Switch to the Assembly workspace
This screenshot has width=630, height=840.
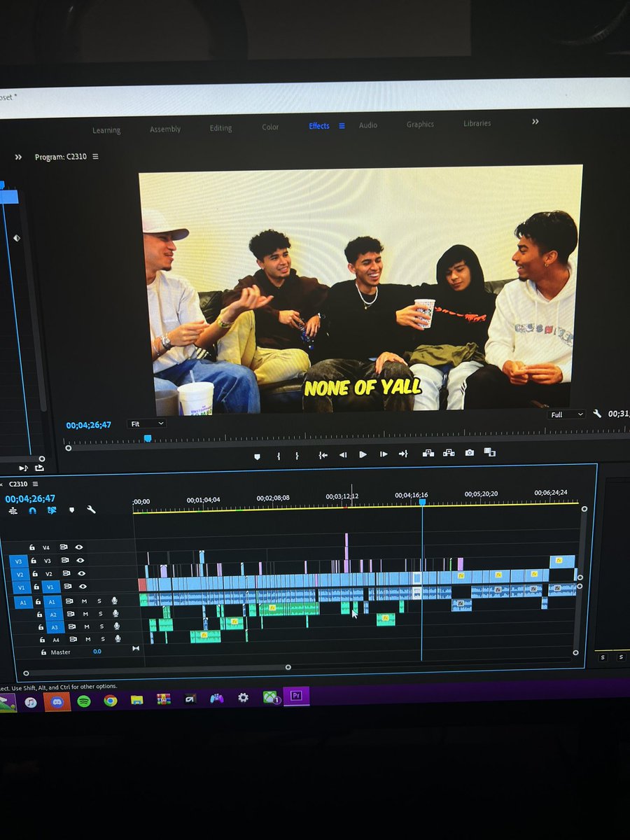click(x=165, y=129)
